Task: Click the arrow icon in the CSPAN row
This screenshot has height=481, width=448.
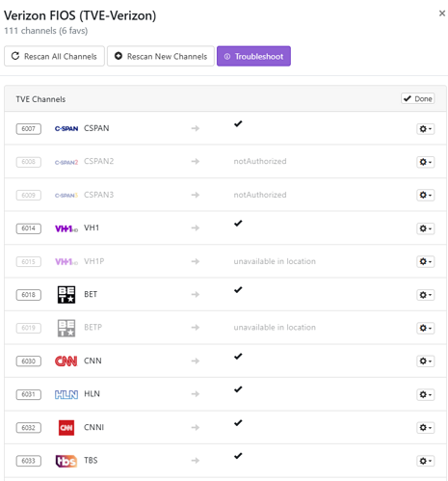Action: coord(196,128)
